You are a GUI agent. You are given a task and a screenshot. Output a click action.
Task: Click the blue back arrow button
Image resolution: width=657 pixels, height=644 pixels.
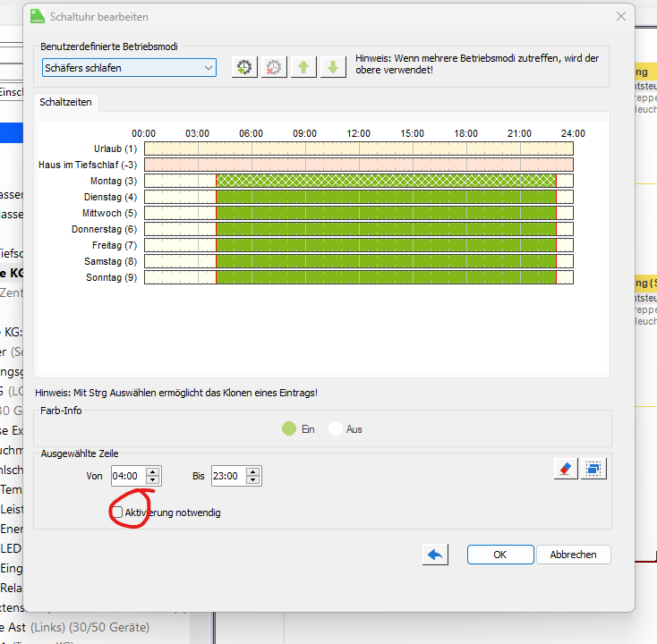(x=435, y=555)
